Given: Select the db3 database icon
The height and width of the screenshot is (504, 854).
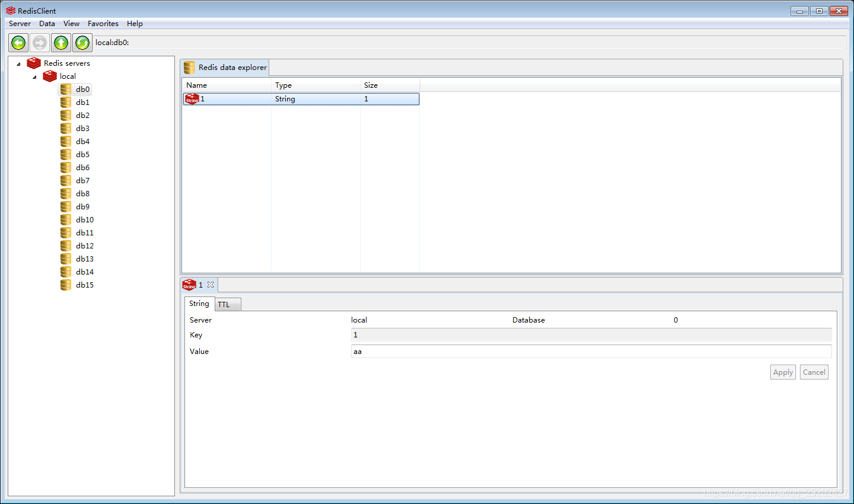Looking at the screenshot, I should 66,128.
